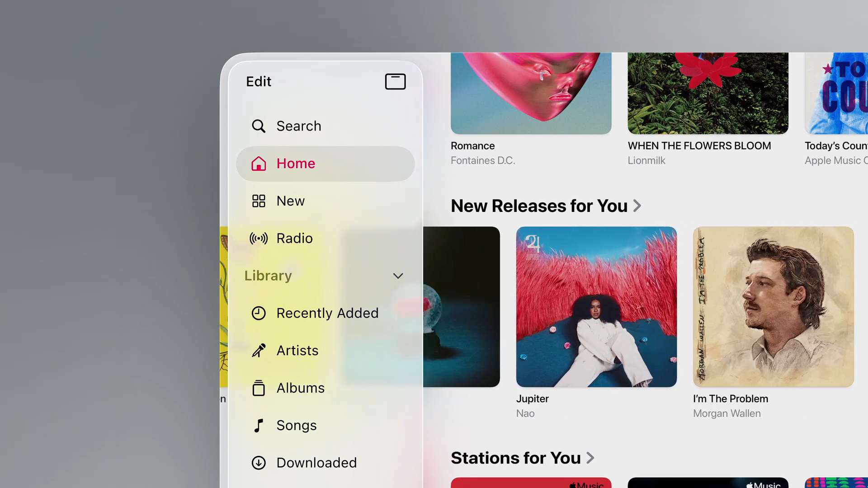Click the Home house icon
This screenshot has width=868, height=488.
pyautogui.click(x=259, y=164)
